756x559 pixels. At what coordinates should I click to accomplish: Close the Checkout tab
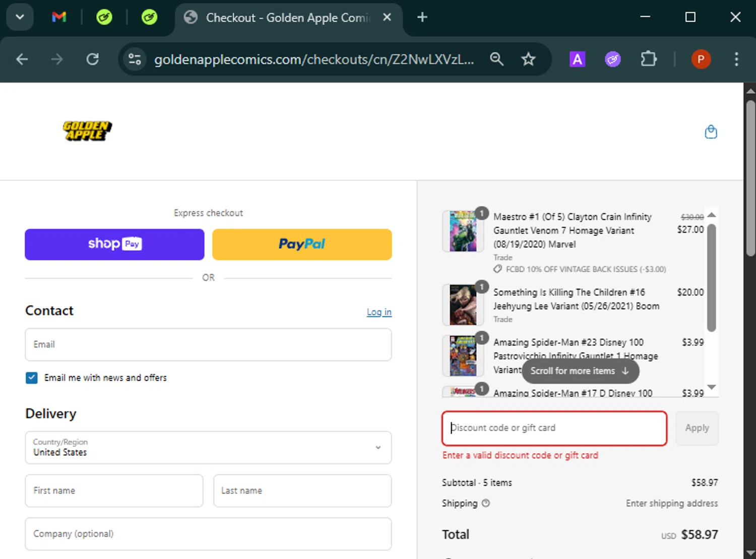[x=387, y=17]
